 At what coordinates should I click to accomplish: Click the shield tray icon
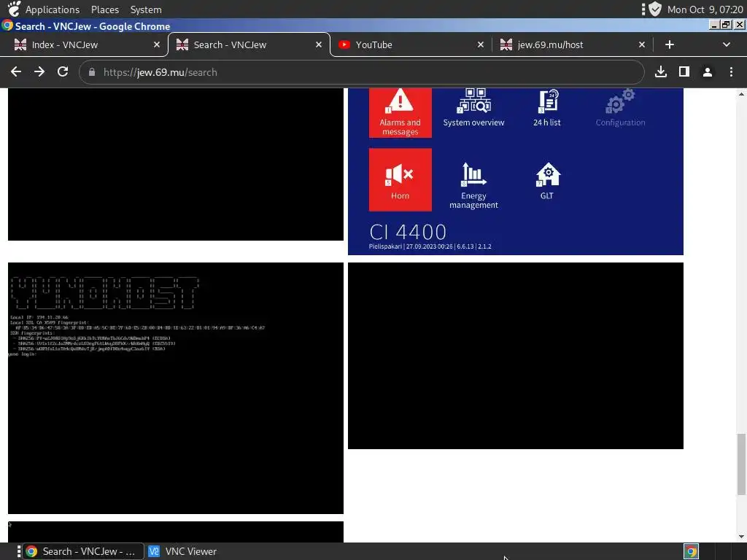point(656,9)
